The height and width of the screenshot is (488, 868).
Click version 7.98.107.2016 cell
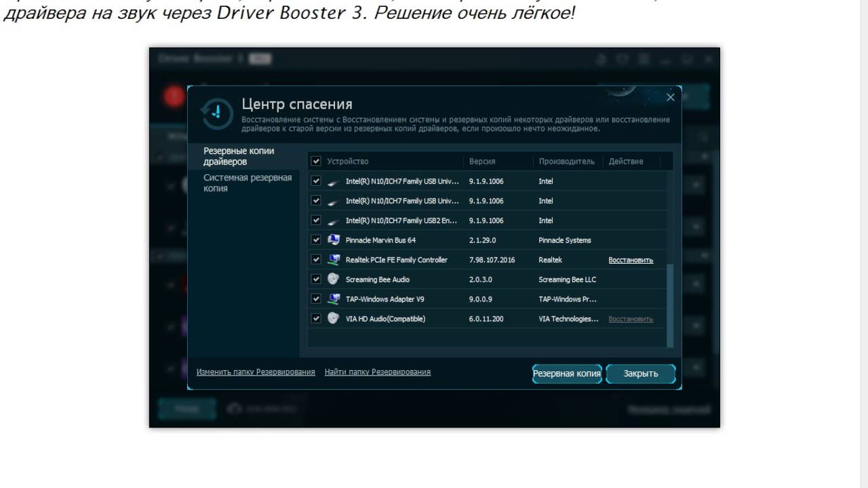(x=492, y=260)
